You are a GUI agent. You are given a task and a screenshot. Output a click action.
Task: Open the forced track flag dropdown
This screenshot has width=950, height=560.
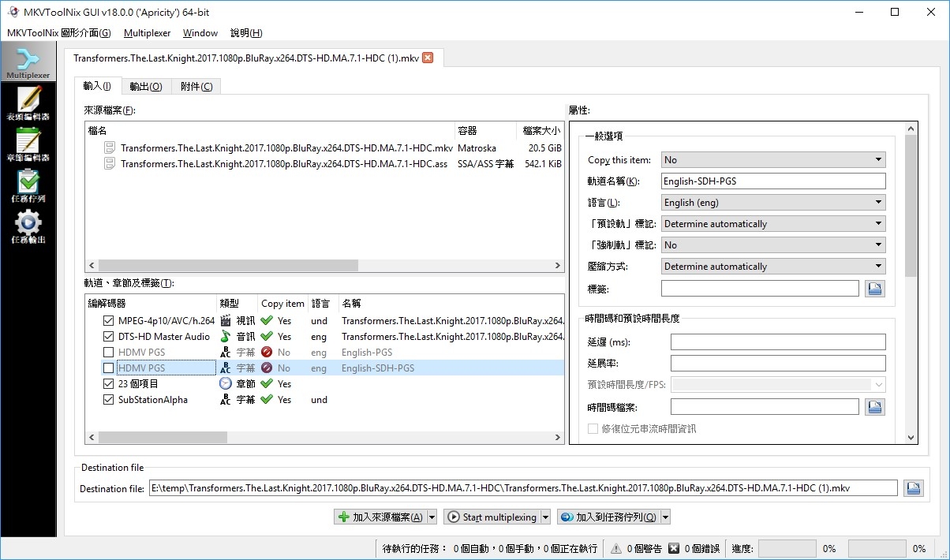pos(773,245)
